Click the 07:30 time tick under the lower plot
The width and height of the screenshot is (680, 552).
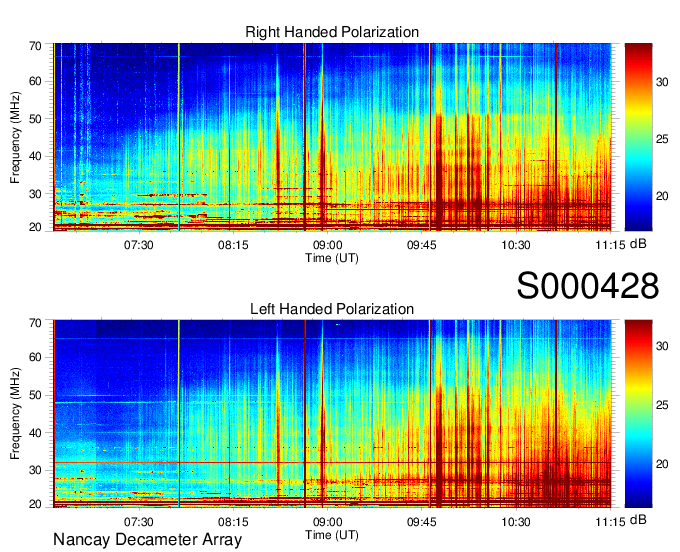[x=139, y=522]
